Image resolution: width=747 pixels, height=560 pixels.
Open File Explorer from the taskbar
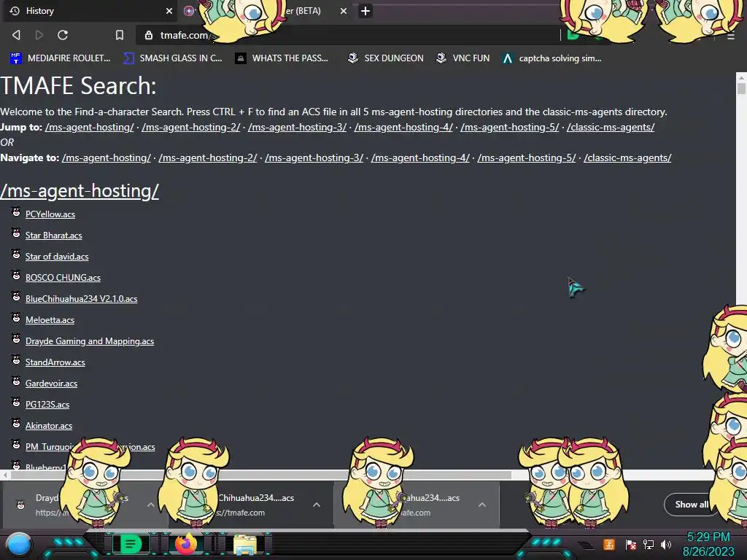click(x=245, y=545)
